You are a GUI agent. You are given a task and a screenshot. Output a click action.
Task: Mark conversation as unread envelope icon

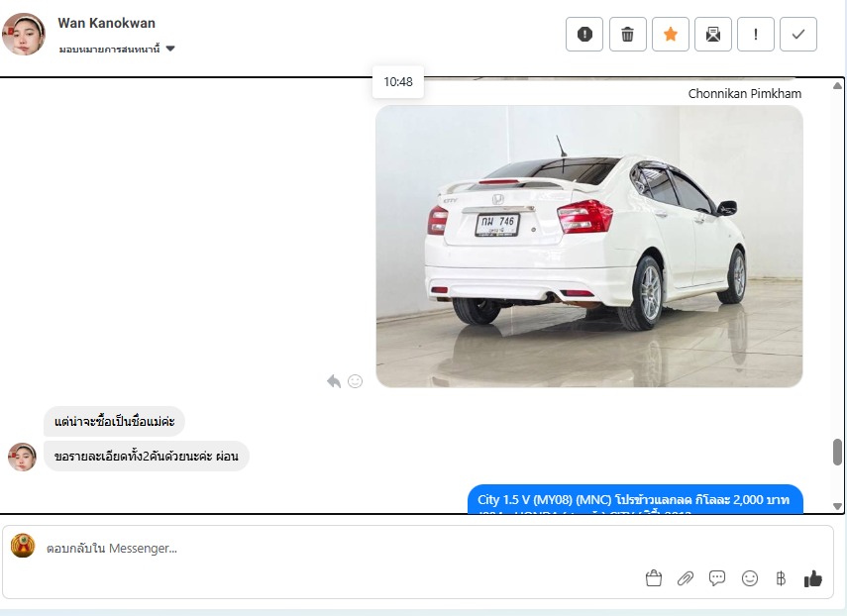[x=712, y=34]
